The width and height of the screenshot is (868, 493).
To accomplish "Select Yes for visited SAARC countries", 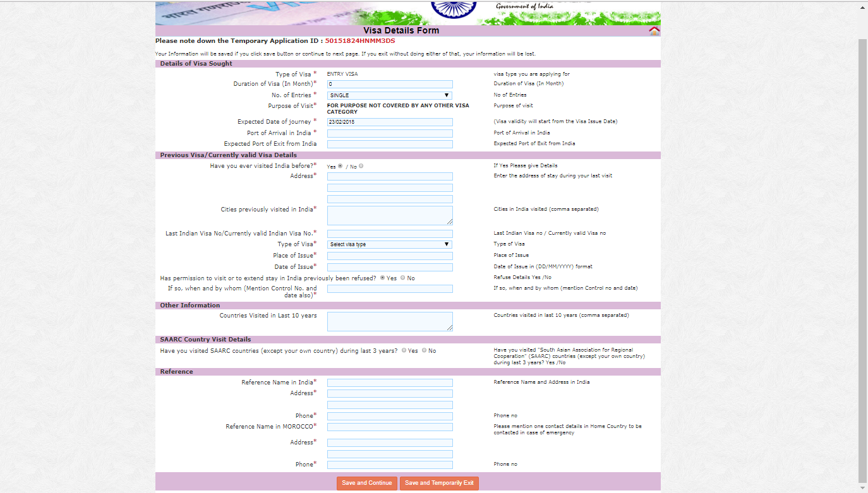I will pos(404,350).
